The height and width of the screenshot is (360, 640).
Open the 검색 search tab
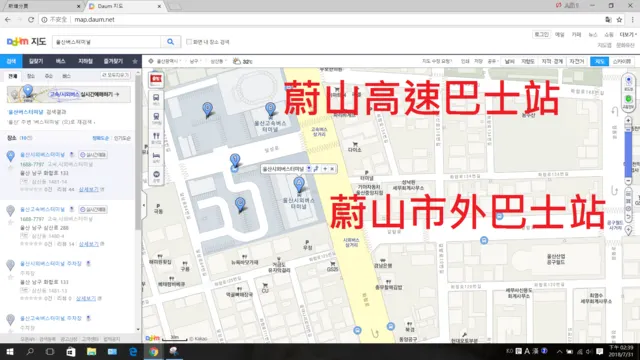point(11,61)
